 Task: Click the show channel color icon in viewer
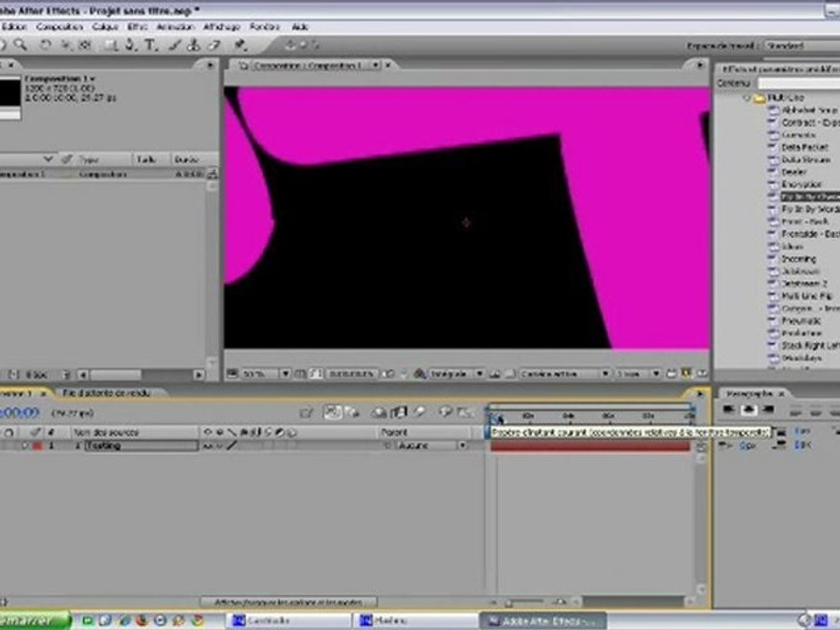(419, 374)
